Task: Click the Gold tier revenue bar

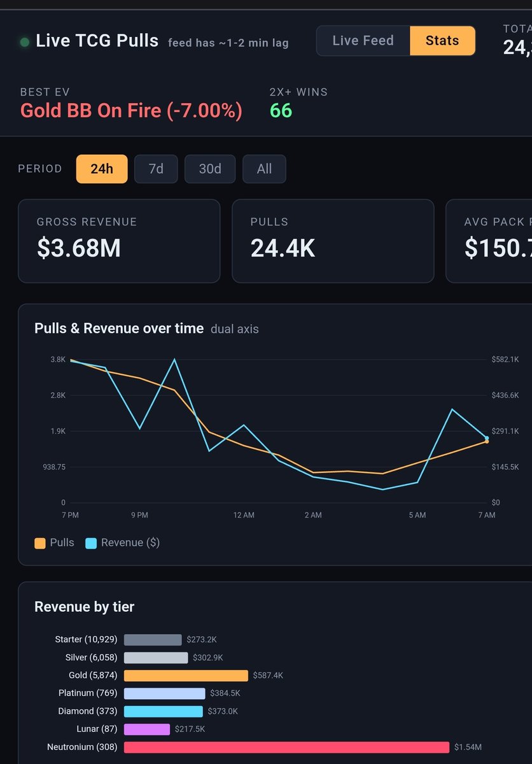Action: click(x=186, y=676)
